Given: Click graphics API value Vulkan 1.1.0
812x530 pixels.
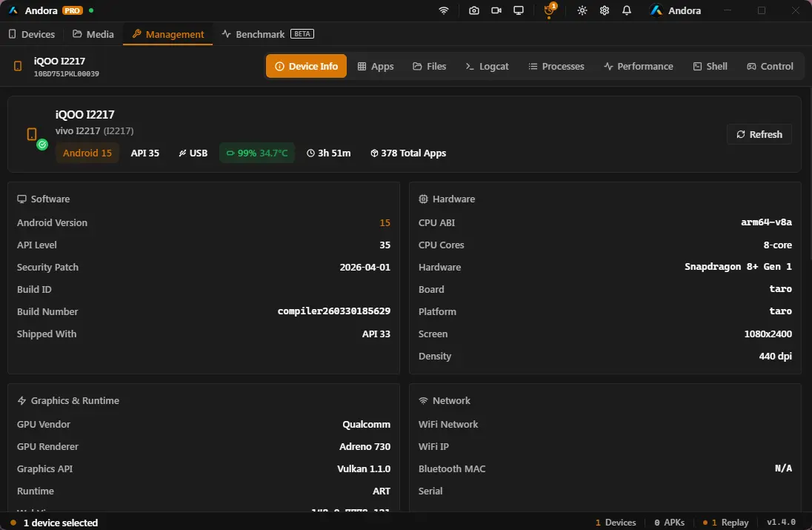Looking at the screenshot, I should (364, 469).
